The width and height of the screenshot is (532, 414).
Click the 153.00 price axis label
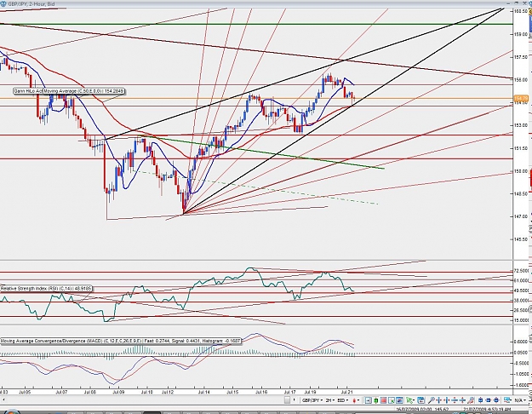521,125
